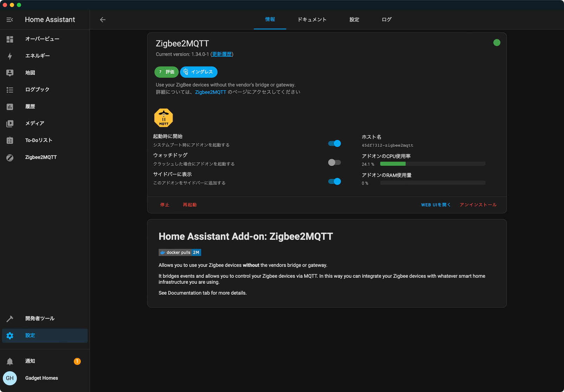Click the orange notification count badge

pos(77,361)
